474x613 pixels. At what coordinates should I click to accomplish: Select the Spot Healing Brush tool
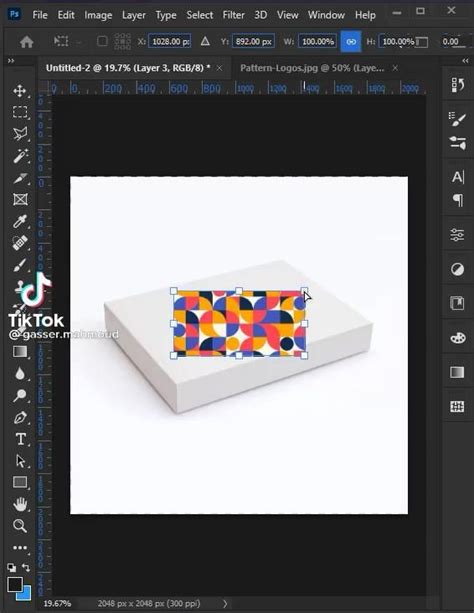click(x=20, y=243)
